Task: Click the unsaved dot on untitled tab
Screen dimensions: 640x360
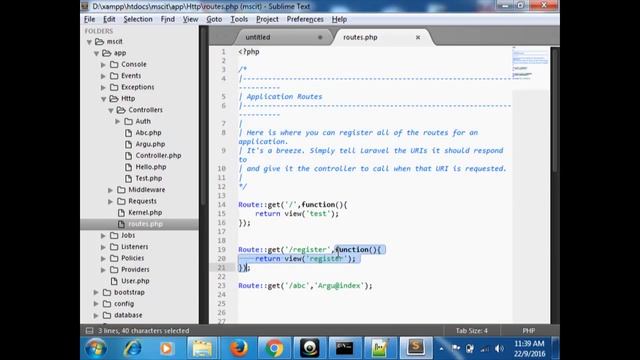Action: (x=320, y=37)
